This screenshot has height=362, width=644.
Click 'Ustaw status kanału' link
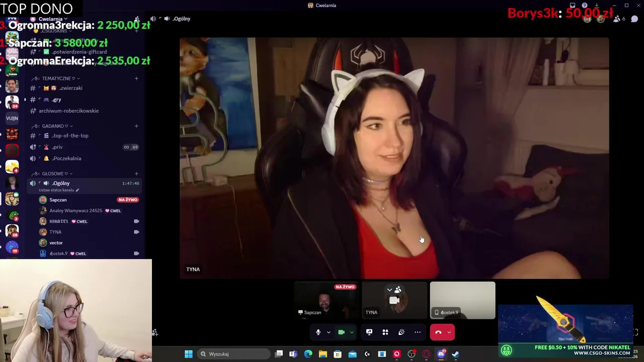59,190
